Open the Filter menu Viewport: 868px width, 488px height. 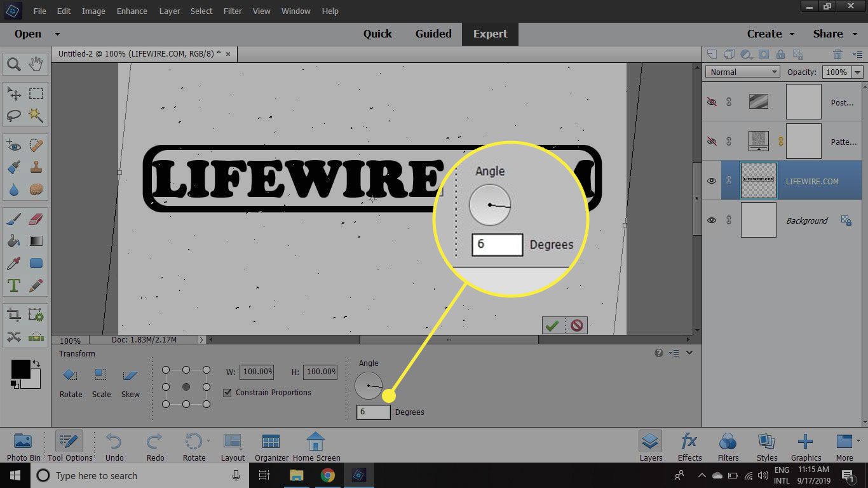233,11
